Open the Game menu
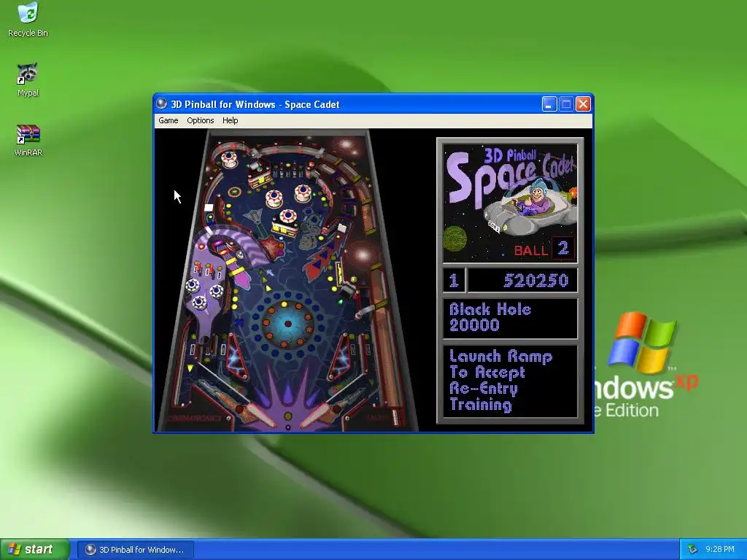Viewport: 747px width, 560px height. tap(169, 120)
